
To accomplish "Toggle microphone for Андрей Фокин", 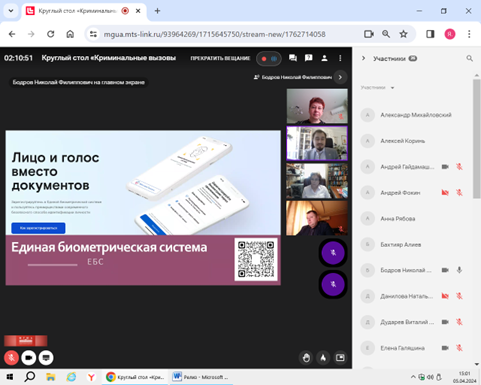I will tap(459, 193).
